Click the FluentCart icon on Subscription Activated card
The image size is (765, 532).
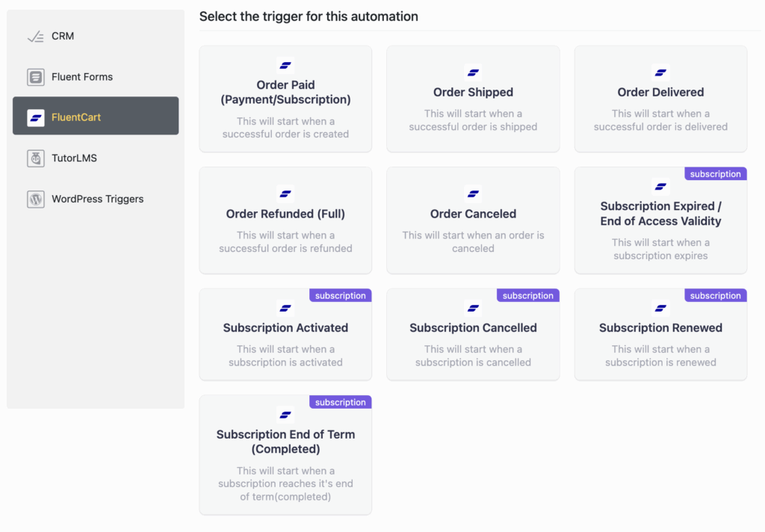(x=285, y=308)
